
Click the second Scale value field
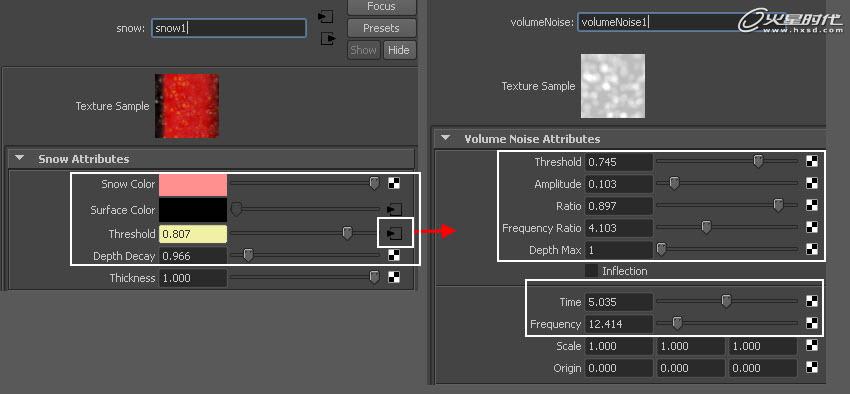click(x=691, y=346)
